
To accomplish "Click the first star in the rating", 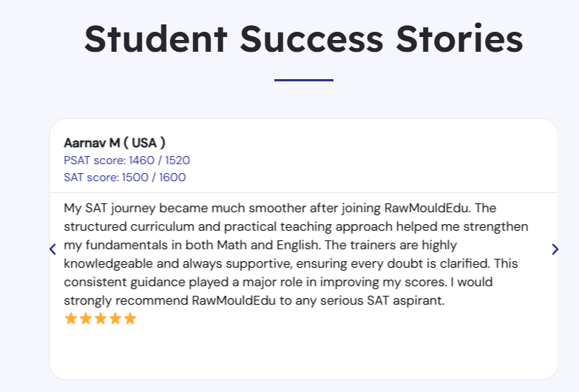I will (71, 319).
